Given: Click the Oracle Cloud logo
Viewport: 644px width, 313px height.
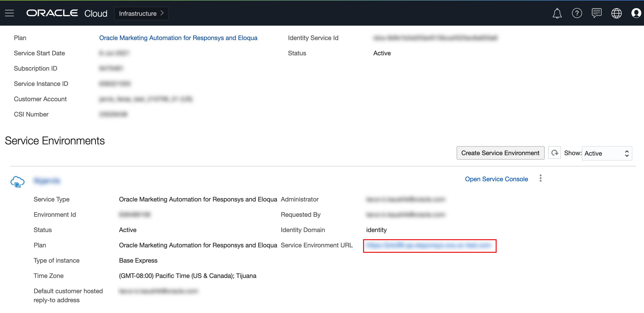Looking at the screenshot, I should coord(67,13).
